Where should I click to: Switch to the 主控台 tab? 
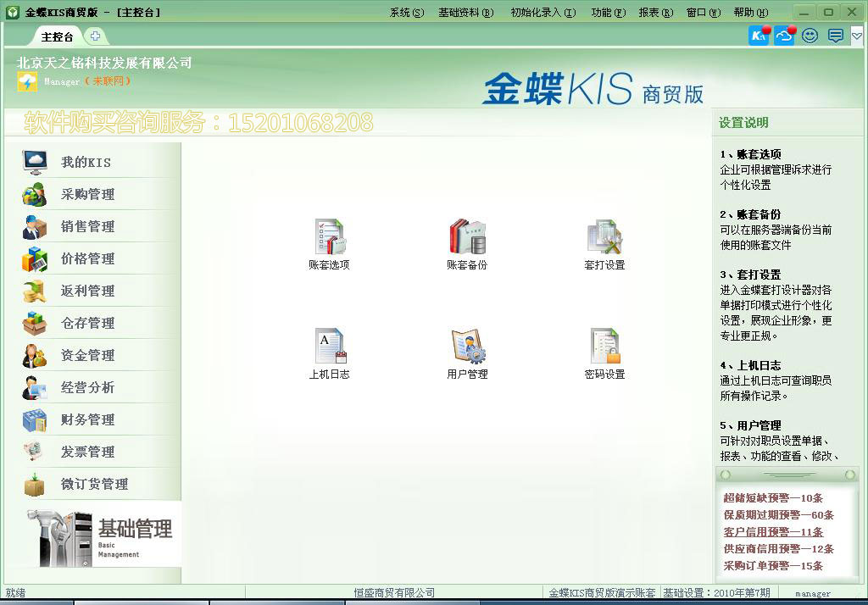coord(57,36)
